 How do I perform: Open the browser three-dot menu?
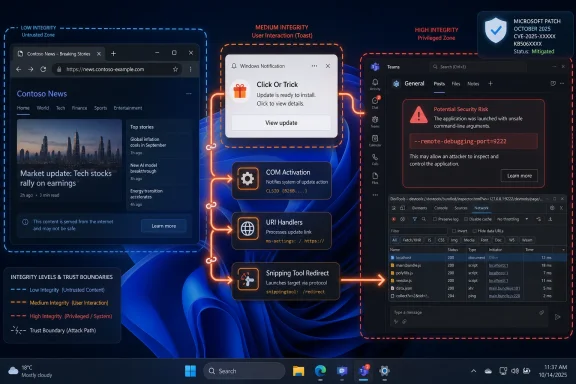click(x=190, y=69)
